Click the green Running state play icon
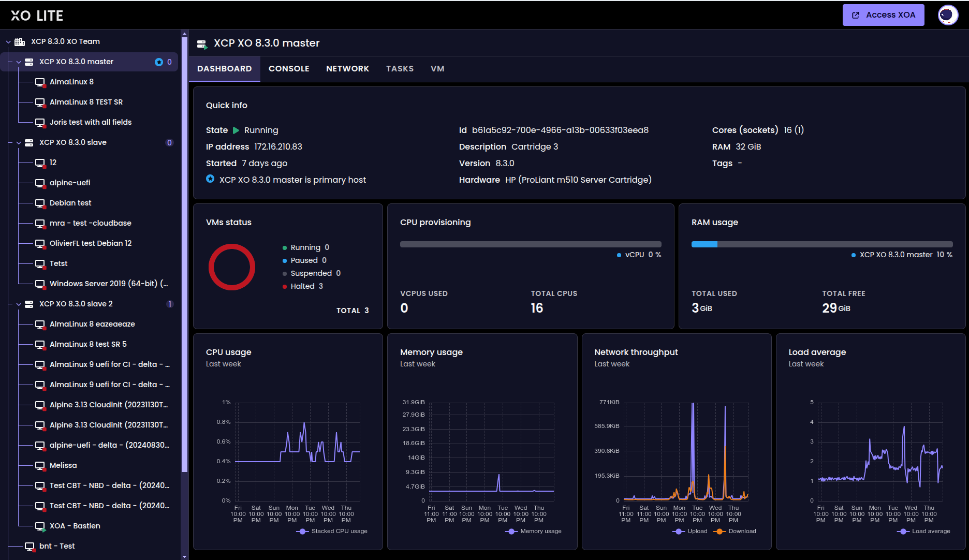The image size is (969, 560). click(x=236, y=130)
